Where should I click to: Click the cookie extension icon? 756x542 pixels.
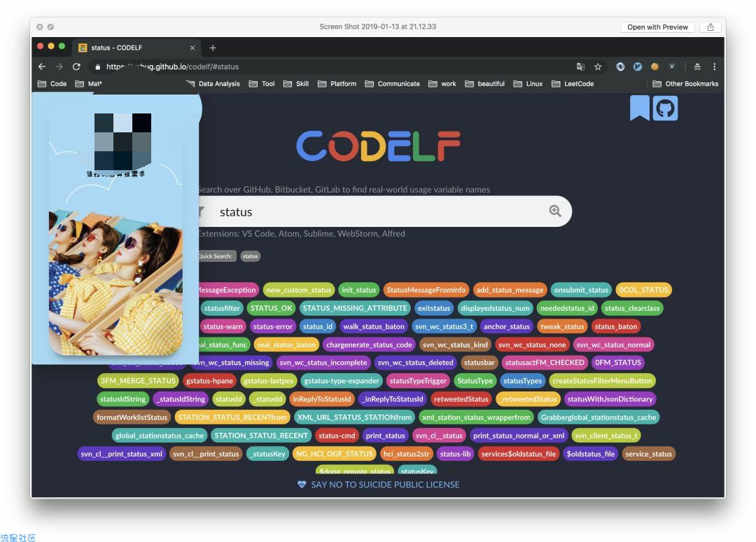[x=654, y=67]
